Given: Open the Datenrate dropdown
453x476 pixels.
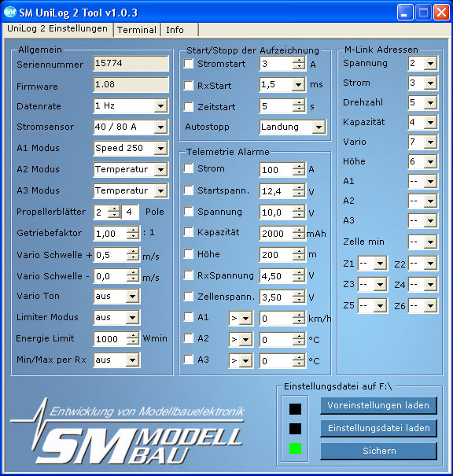Looking at the screenshot, I should (x=160, y=106).
